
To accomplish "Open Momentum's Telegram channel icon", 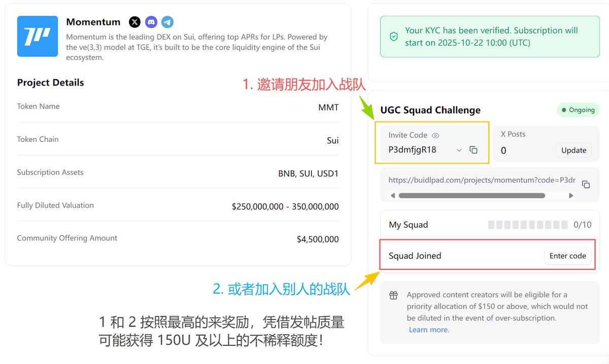I will [167, 22].
